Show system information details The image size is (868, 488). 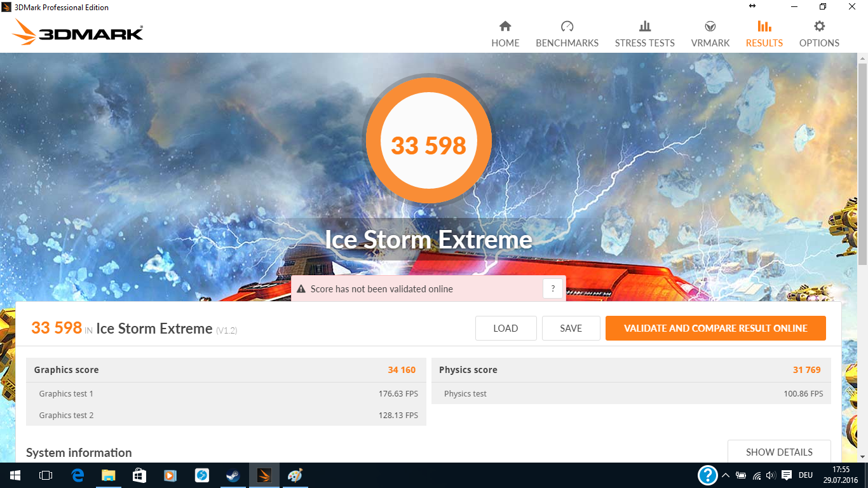click(779, 452)
